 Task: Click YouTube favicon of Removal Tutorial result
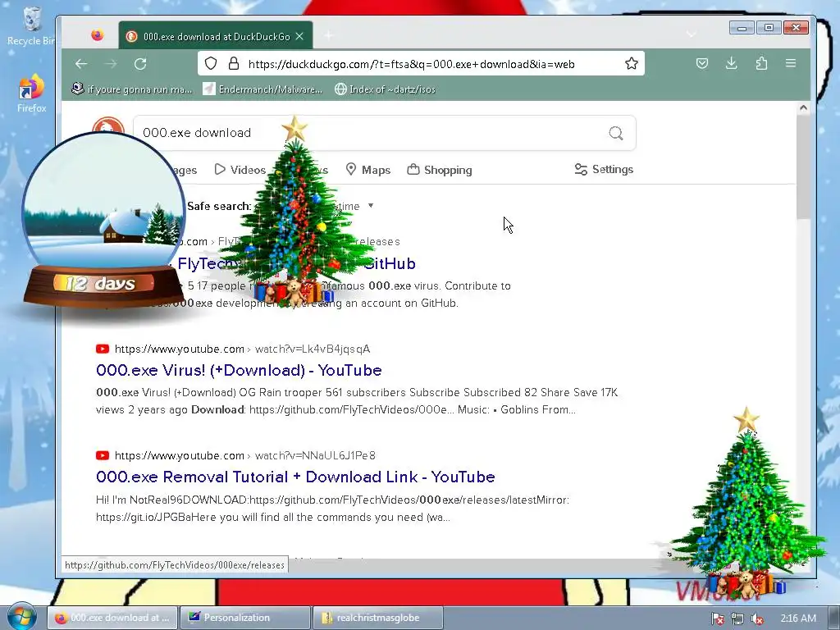tap(103, 455)
